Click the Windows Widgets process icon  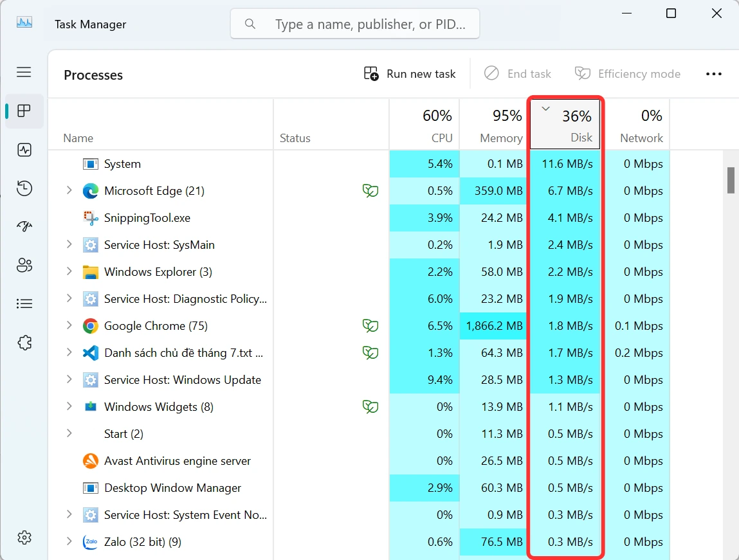pos(91,406)
